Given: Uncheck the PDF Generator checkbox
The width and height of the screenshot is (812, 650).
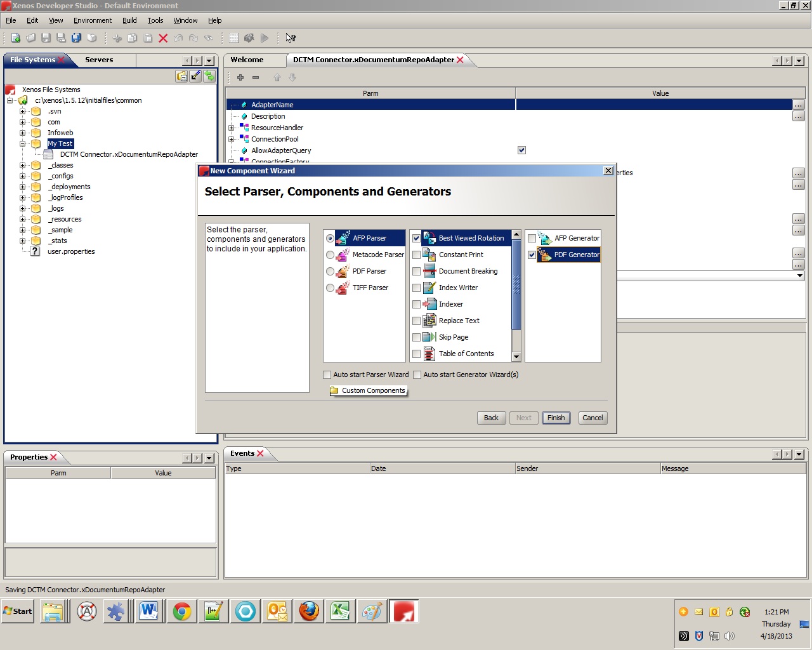Looking at the screenshot, I should tap(532, 255).
